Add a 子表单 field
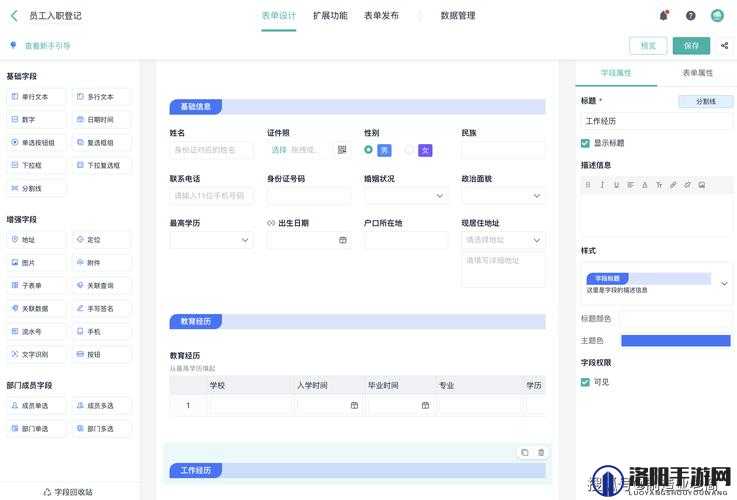 pyautogui.click(x=36, y=285)
